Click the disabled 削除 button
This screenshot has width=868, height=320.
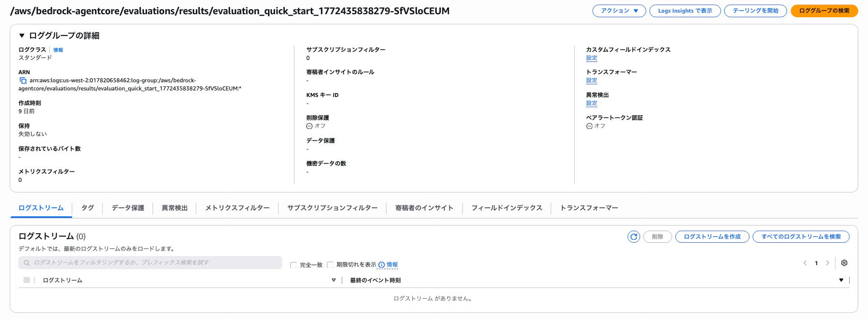point(657,237)
